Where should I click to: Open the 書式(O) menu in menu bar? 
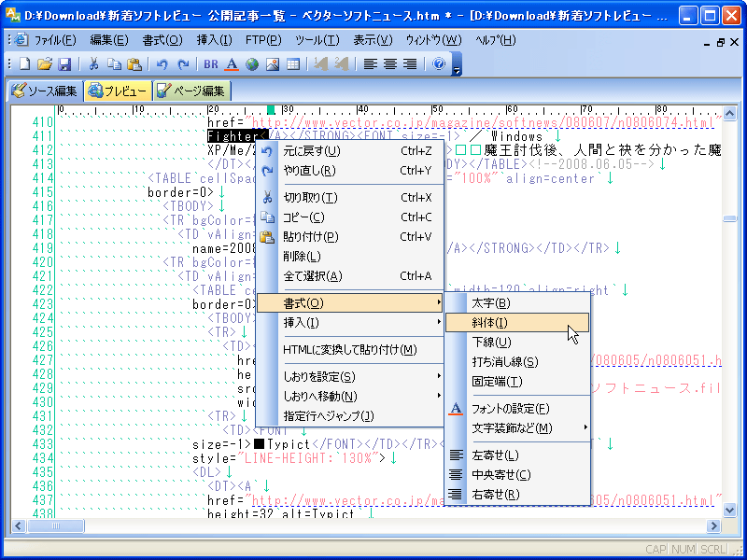tap(162, 40)
